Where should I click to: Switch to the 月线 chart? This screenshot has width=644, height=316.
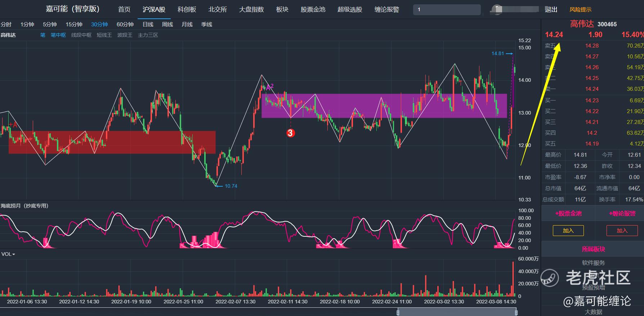pos(187,25)
